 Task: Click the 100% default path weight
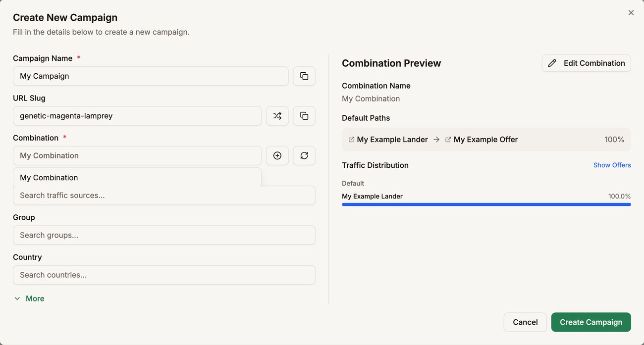(614, 140)
